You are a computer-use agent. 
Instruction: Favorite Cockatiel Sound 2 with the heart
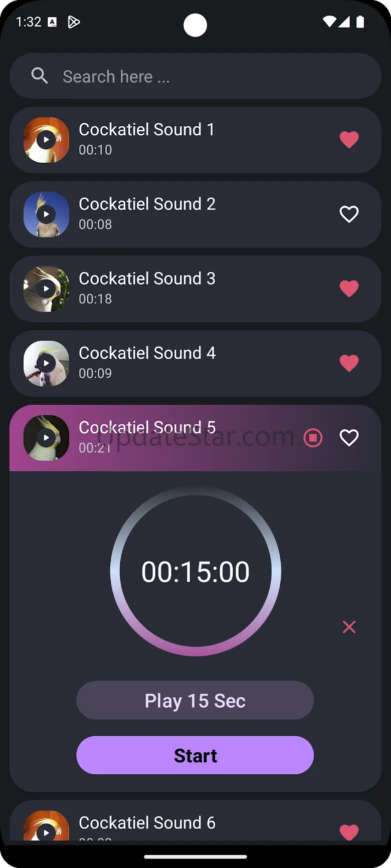[x=349, y=214]
